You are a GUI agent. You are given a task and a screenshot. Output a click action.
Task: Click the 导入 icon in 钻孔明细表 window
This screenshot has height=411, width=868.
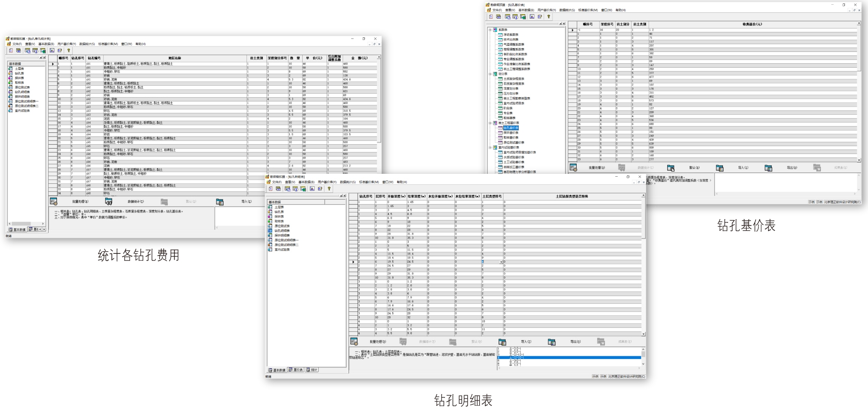click(502, 341)
